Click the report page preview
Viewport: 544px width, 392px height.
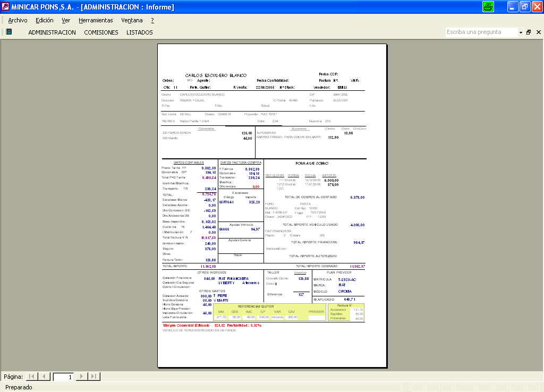[x=273, y=206]
